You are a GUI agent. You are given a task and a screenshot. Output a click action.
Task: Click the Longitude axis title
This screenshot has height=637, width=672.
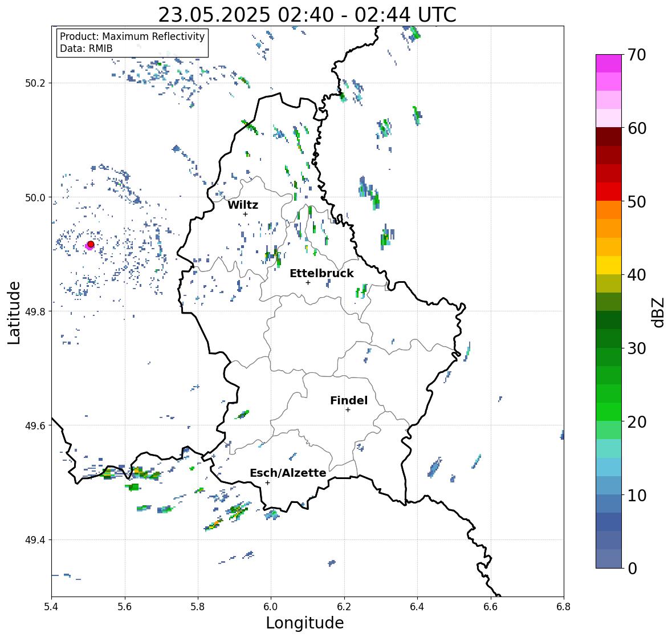point(305,623)
